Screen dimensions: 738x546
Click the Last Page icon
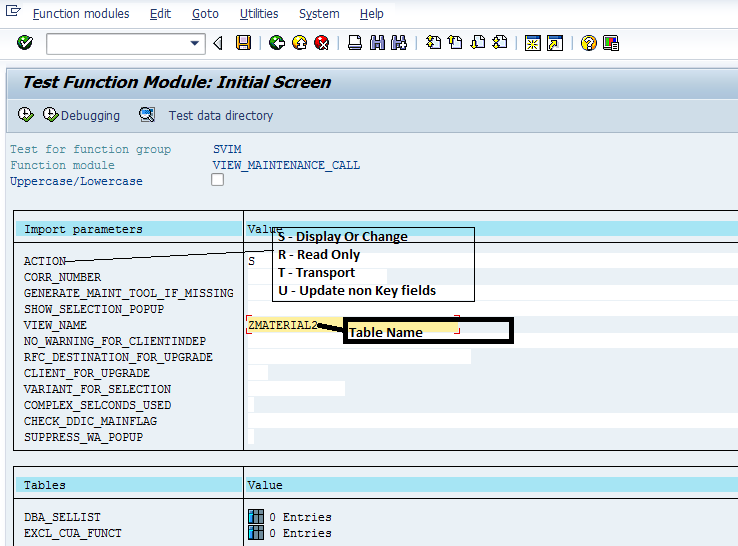coord(500,43)
